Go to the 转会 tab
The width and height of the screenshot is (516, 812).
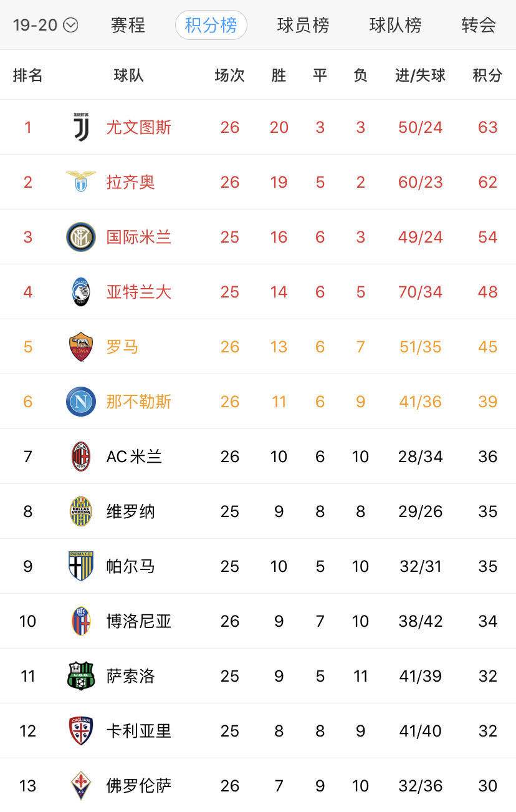click(479, 26)
